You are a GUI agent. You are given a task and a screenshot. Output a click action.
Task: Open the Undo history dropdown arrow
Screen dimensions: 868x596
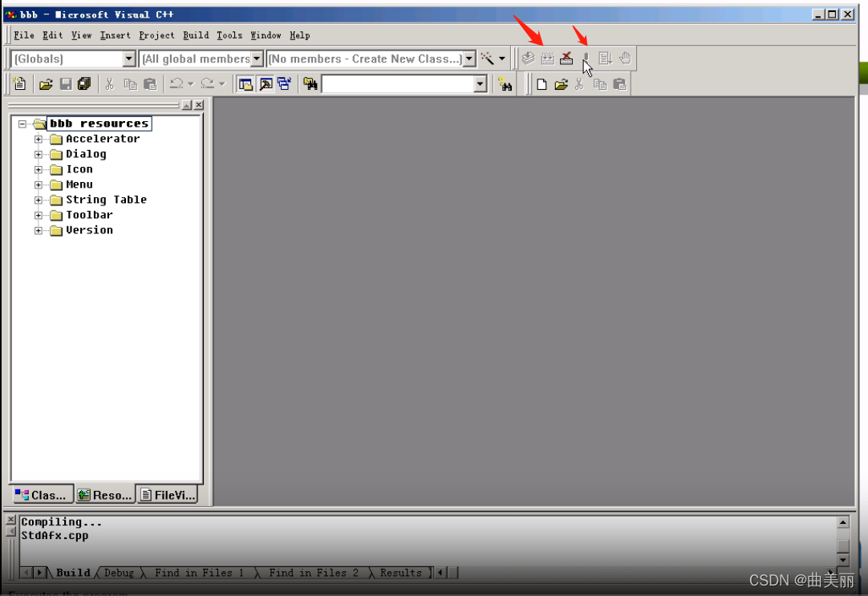191,84
